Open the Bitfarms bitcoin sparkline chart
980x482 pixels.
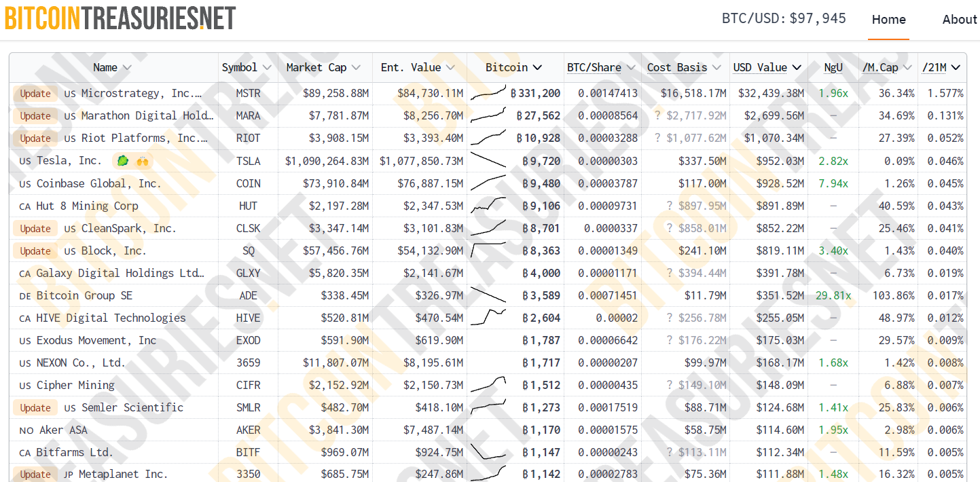[488, 452]
